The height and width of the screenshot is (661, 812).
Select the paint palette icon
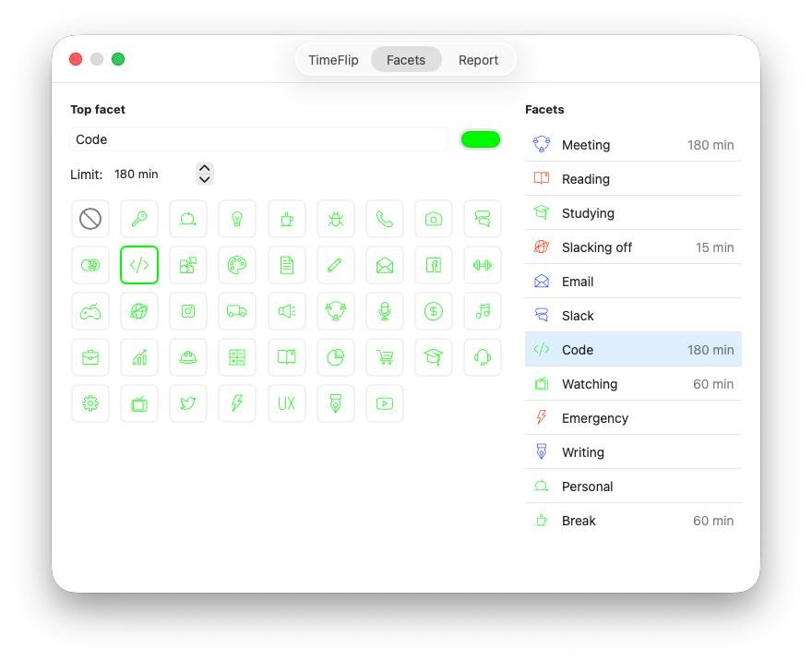click(x=237, y=265)
